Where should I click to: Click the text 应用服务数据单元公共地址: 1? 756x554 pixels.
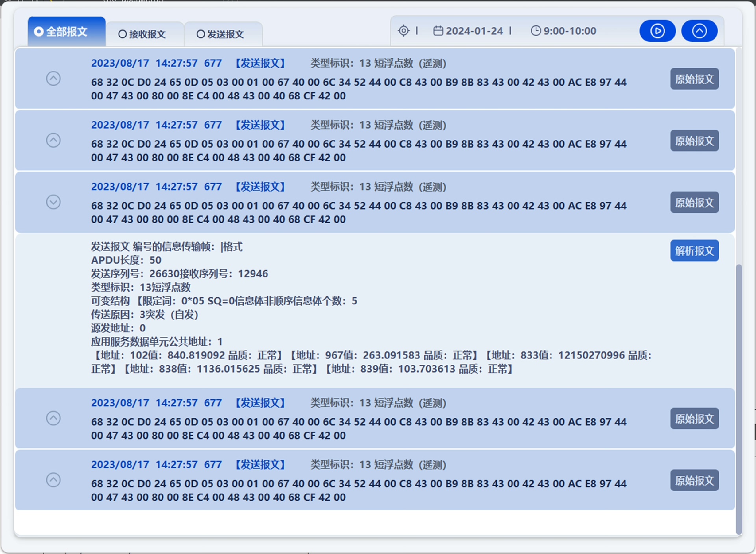point(157,342)
